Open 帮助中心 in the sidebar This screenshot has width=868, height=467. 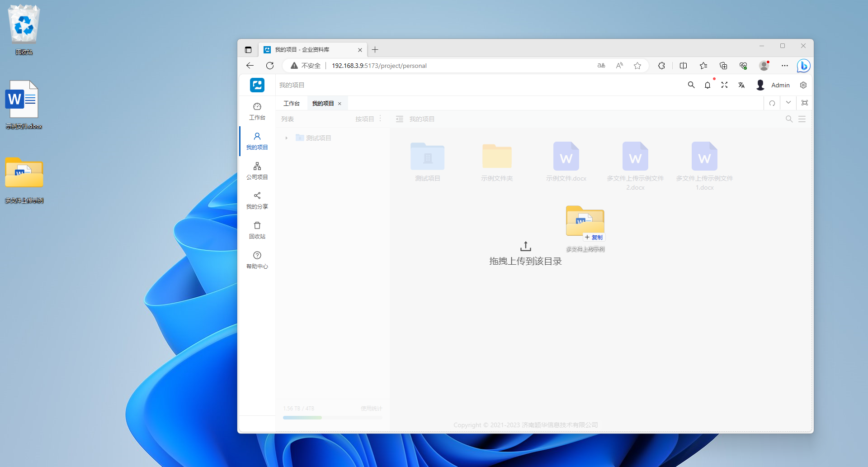257,260
